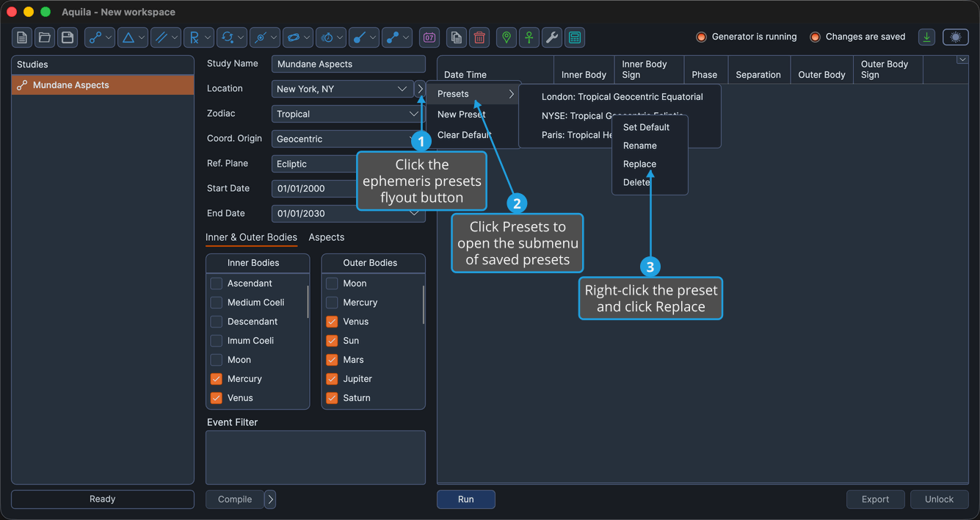
Task: Open the circular arrows cycle tool
Action: pyautogui.click(x=232, y=37)
